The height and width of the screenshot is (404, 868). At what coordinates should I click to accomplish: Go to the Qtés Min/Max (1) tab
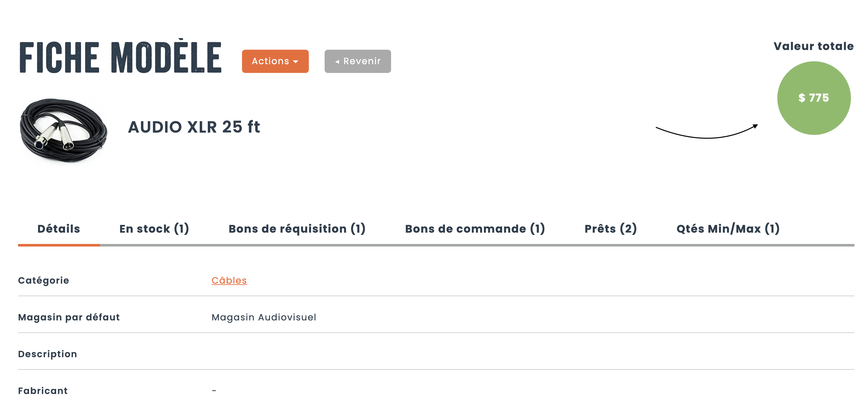coord(728,229)
